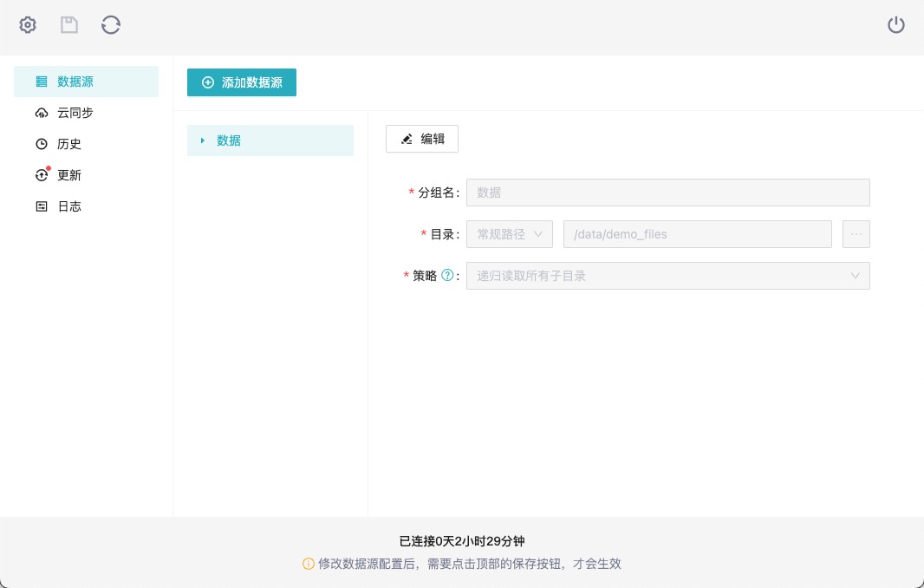Open the 更新 section
The height and width of the screenshot is (588, 924).
point(86,175)
